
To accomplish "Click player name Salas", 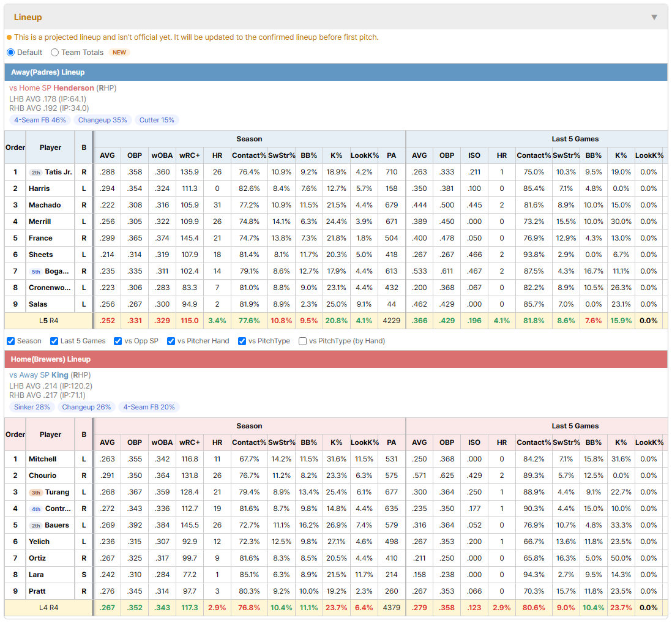I will (x=38, y=304).
